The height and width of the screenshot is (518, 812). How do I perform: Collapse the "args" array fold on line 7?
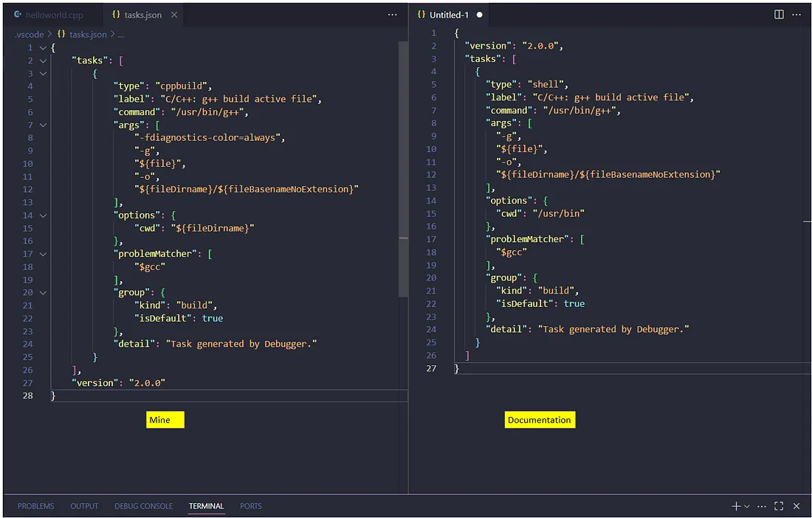[43, 125]
